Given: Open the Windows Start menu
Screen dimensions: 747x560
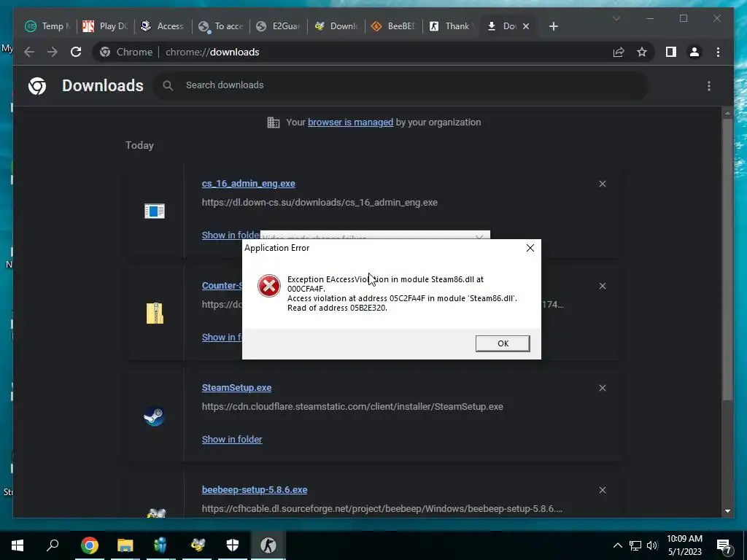Looking at the screenshot, I should pyautogui.click(x=18, y=545).
